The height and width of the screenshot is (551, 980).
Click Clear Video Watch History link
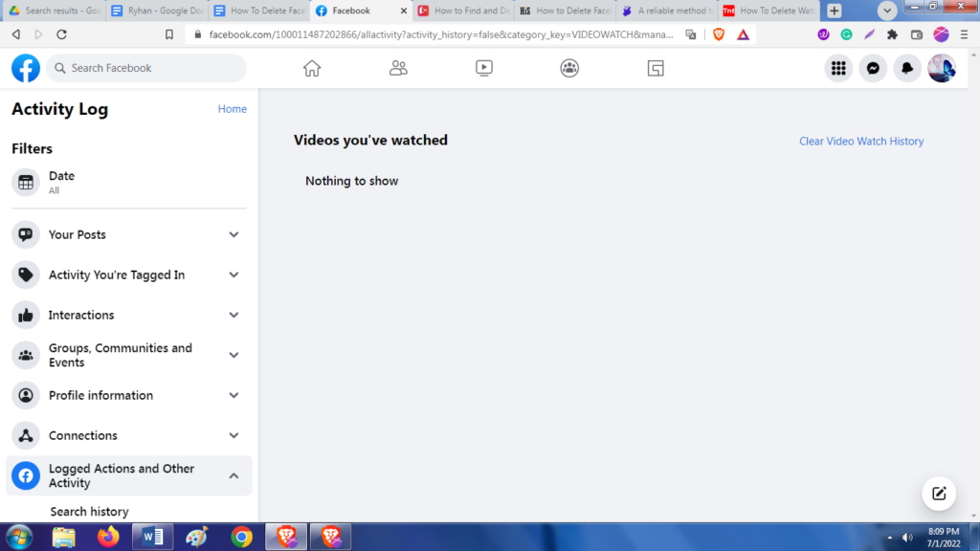(861, 141)
